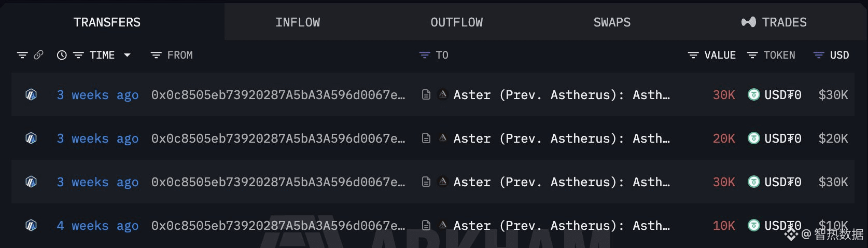Click Arbitrum chain icon in first row
The image size is (868, 248).
coord(31,95)
